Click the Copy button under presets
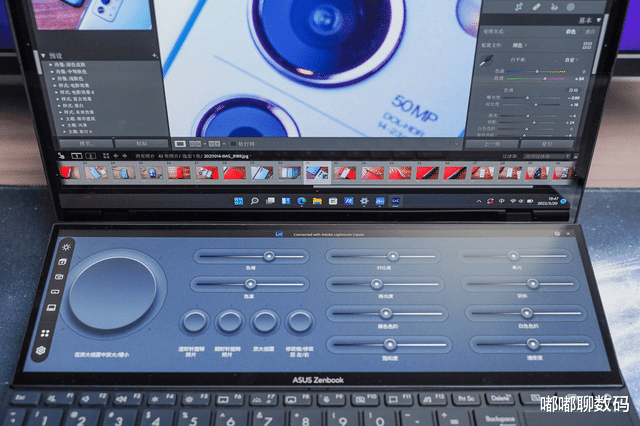 tap(86, 144)
